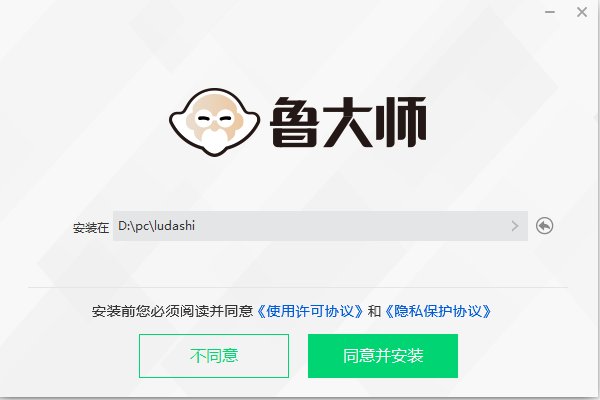Viewport: 600px width, 400px height.
Task: Click the 大 character in the logo
Action: tap(347, 122)
